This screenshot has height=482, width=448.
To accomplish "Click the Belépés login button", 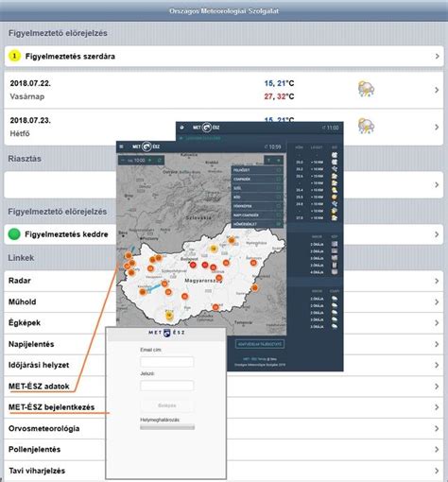I will click(x=167, y=405).
